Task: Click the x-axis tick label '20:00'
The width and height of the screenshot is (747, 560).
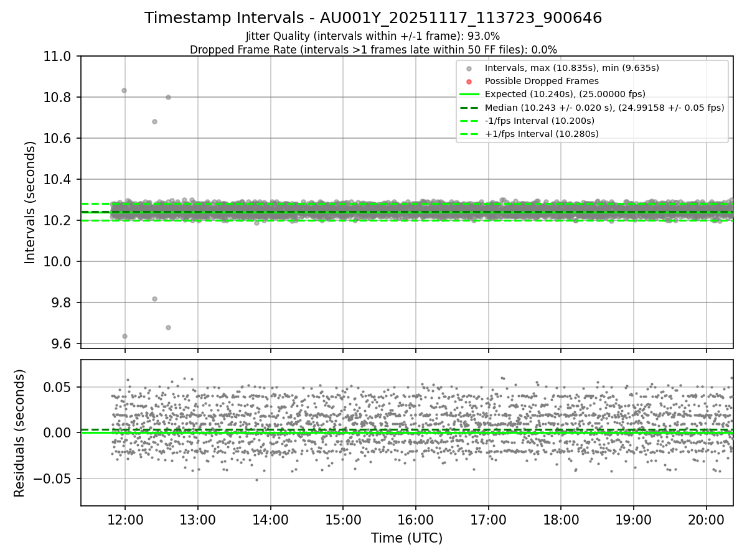Action: [706, 520]
